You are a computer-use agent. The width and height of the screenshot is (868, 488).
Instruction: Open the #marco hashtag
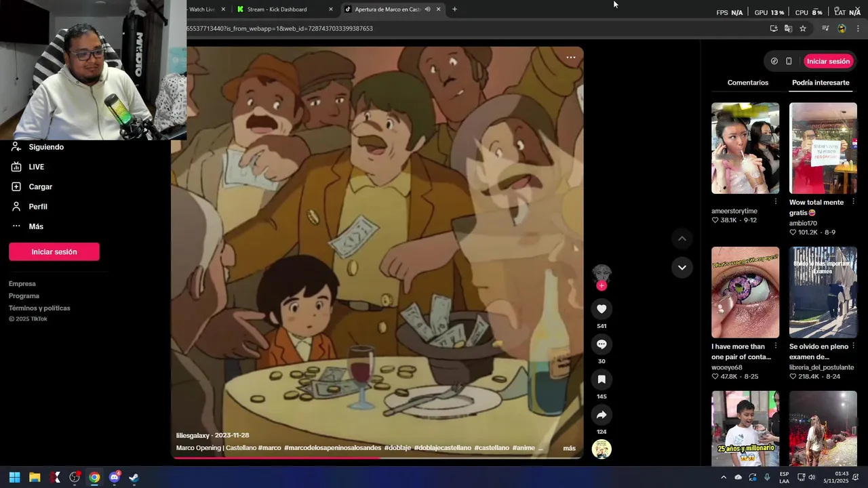pos(269,448)
